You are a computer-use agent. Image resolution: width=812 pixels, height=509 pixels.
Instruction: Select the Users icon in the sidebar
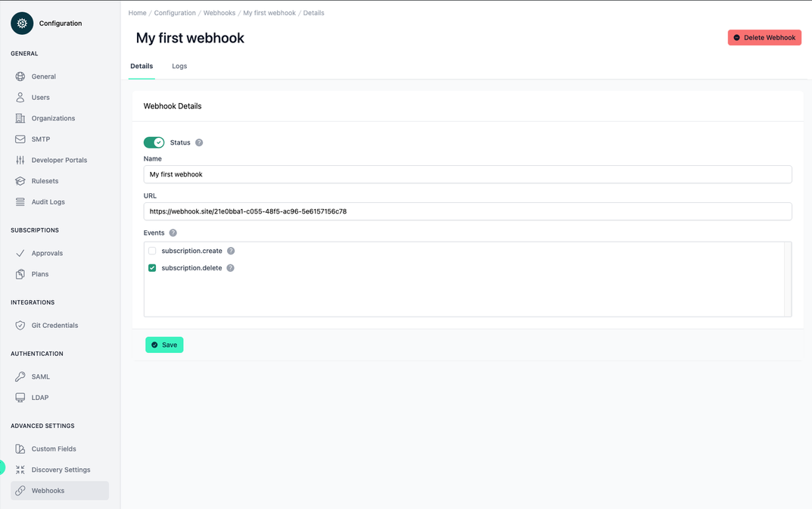coord(20,97)
